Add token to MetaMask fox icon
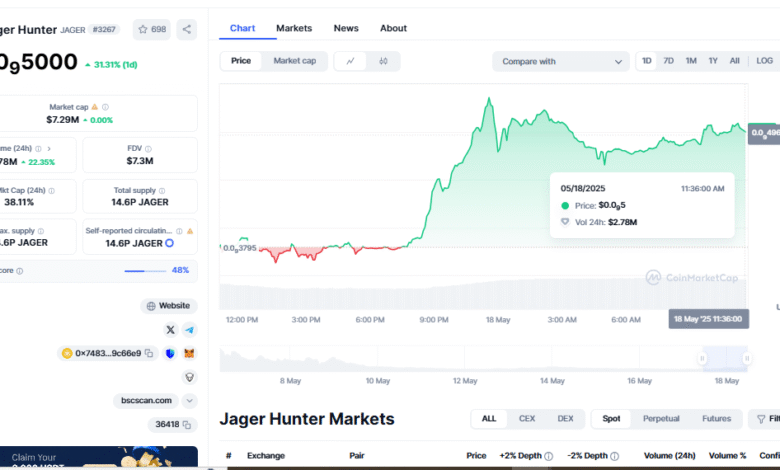780x470 pixels. (189, 353)
